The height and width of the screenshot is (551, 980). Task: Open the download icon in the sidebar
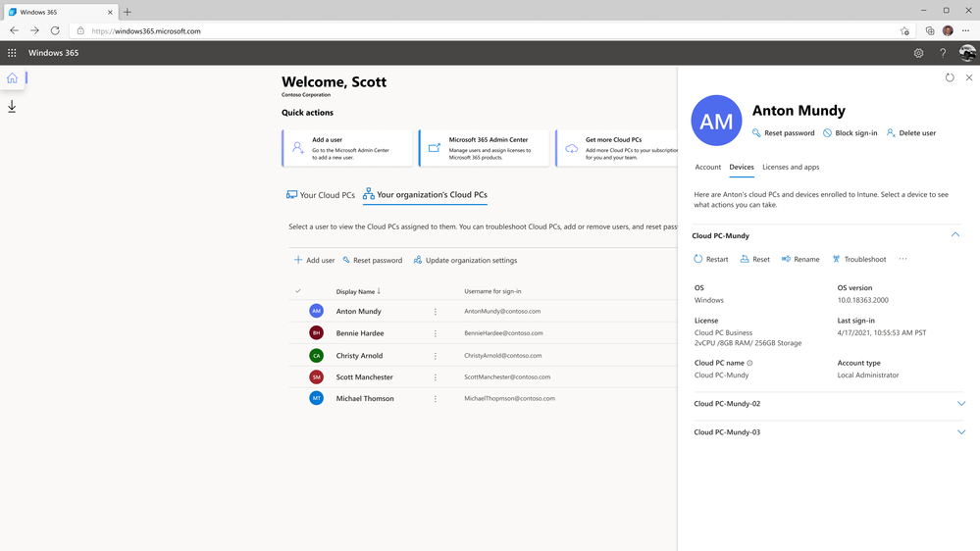click(12, 107)
